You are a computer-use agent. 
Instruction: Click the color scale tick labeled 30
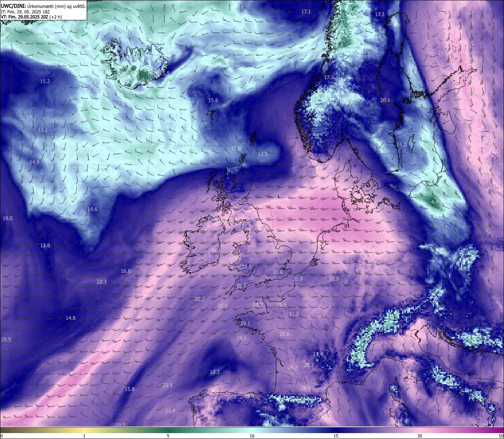(x=420, y=436)
